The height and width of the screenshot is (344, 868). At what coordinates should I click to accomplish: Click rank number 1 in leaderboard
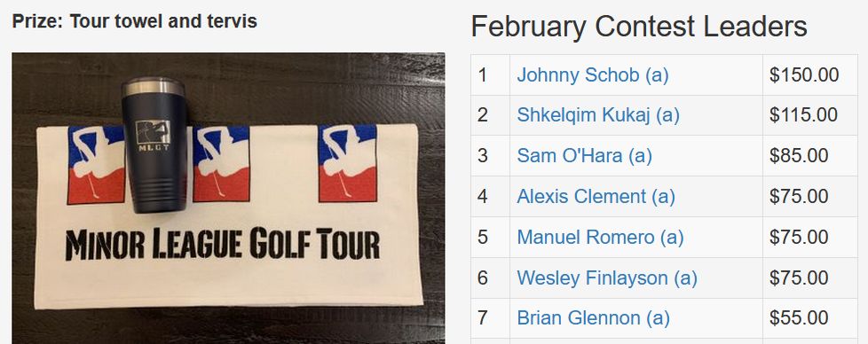(x=482, y=75)
